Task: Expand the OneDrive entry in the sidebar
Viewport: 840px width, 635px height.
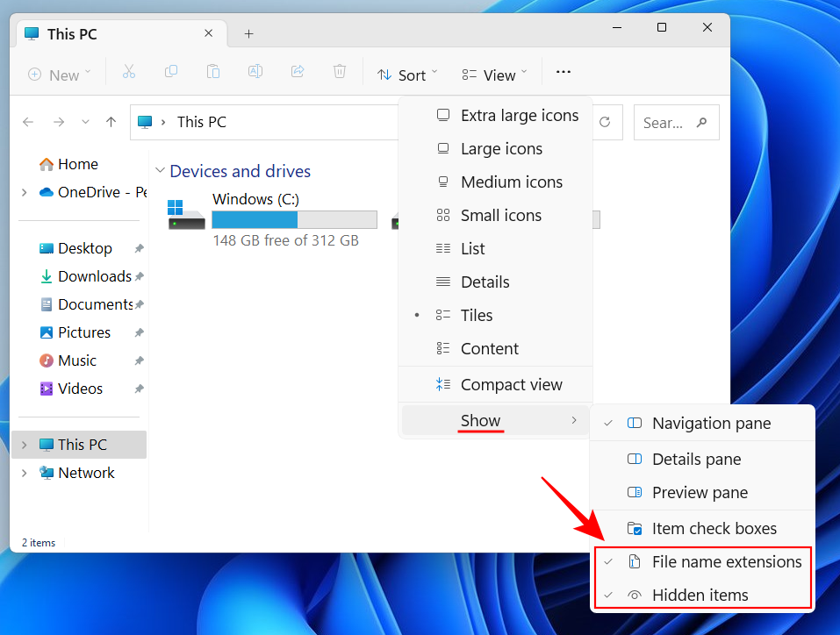Action: point(25,192)
